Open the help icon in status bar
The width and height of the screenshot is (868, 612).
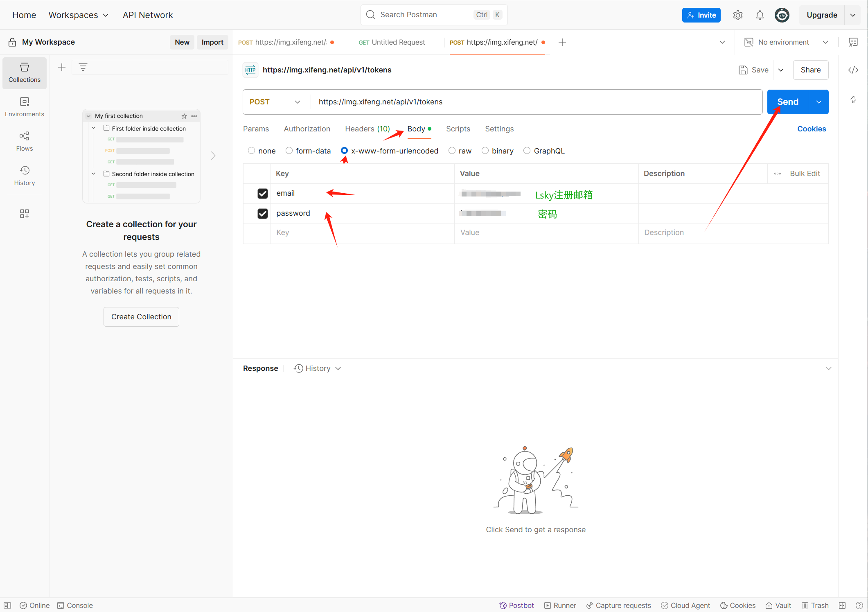tap(859, 605)
